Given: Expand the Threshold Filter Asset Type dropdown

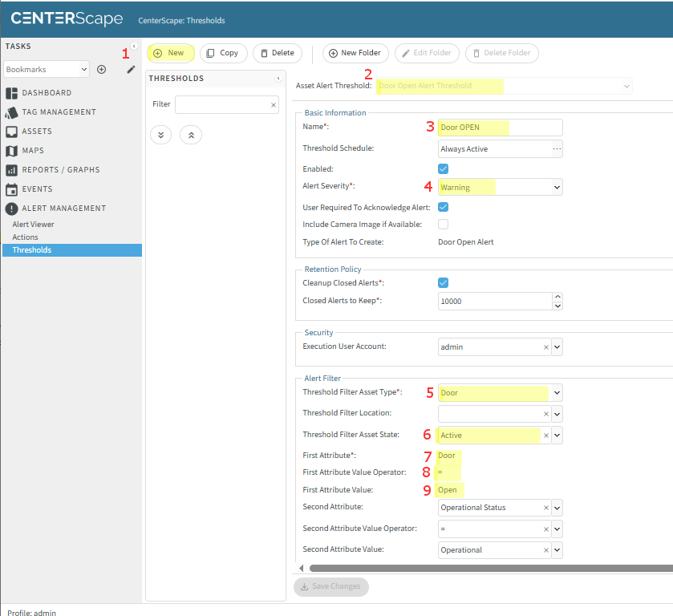Looking at the screenshot, I should [x=557, y=393].
